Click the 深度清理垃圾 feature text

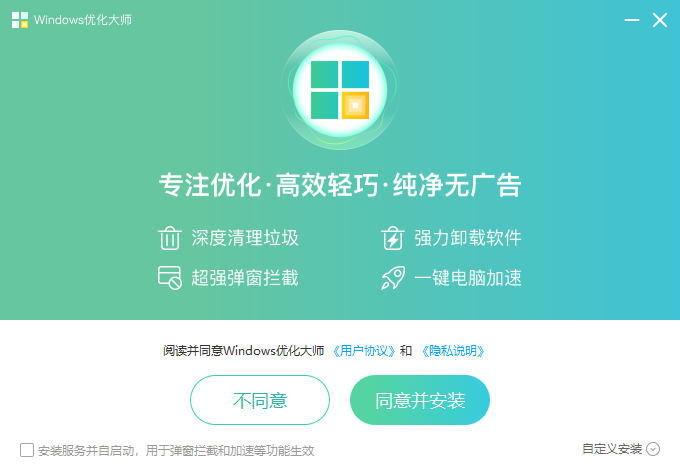(245, 238)
